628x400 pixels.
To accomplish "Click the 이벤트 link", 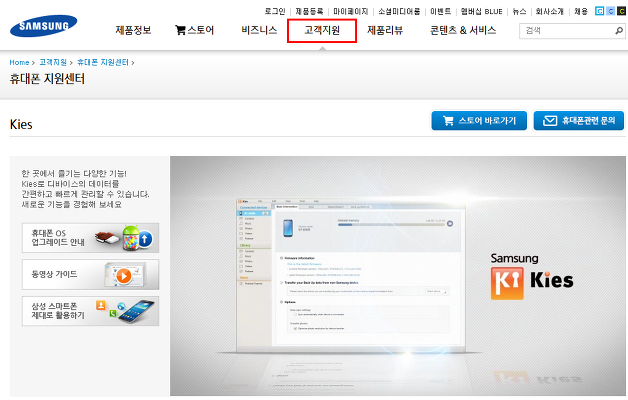I will click(441, 11).
